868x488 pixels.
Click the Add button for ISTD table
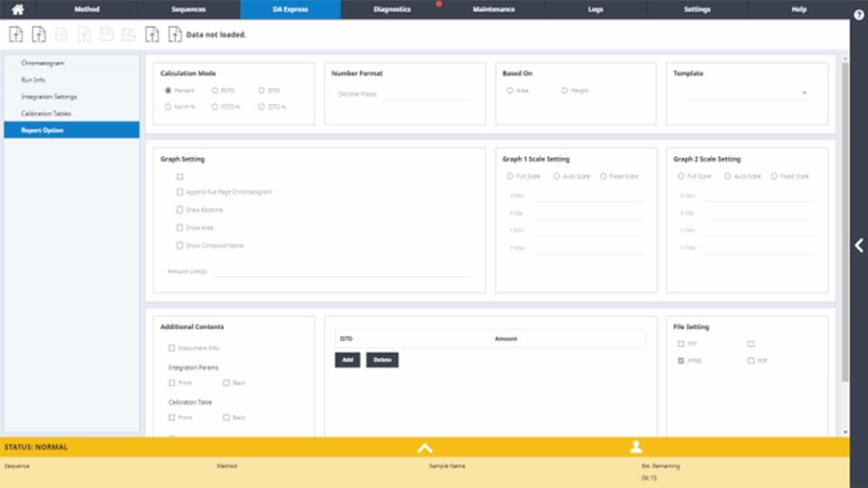pos(347,360)
